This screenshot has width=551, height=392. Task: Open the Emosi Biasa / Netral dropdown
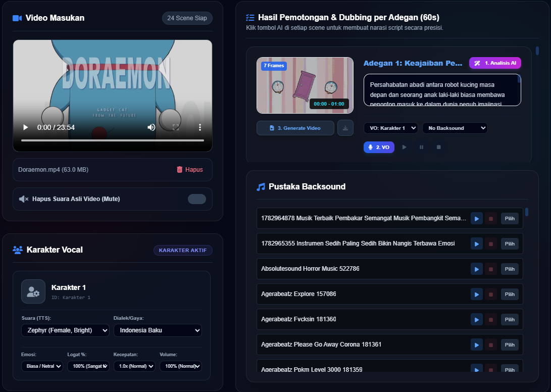point(42,366)
